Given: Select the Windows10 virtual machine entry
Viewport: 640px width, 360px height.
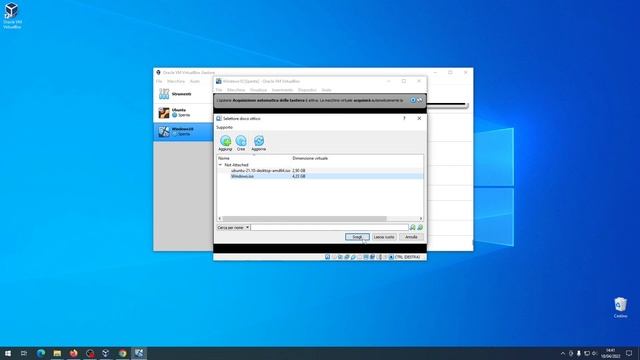Looking at the screenshot, I should (x=183, y=131).
